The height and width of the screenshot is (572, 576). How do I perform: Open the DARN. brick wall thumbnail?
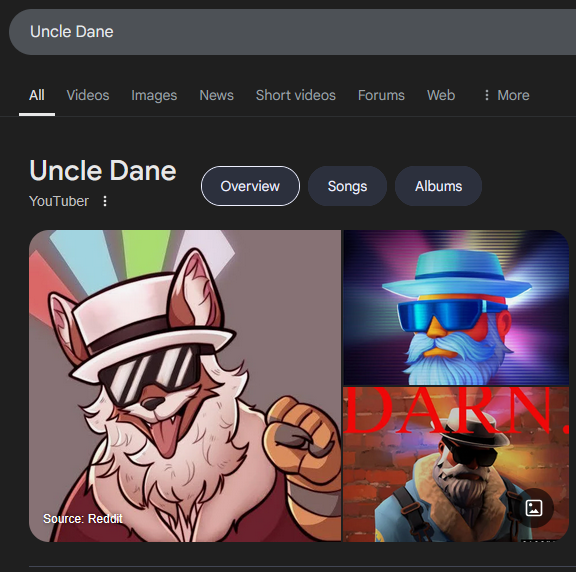pos(456,464)
